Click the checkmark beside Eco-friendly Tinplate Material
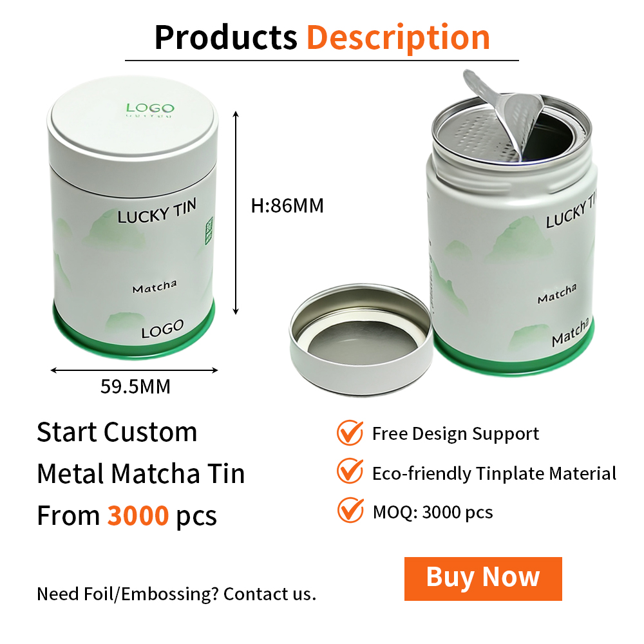 350,471
